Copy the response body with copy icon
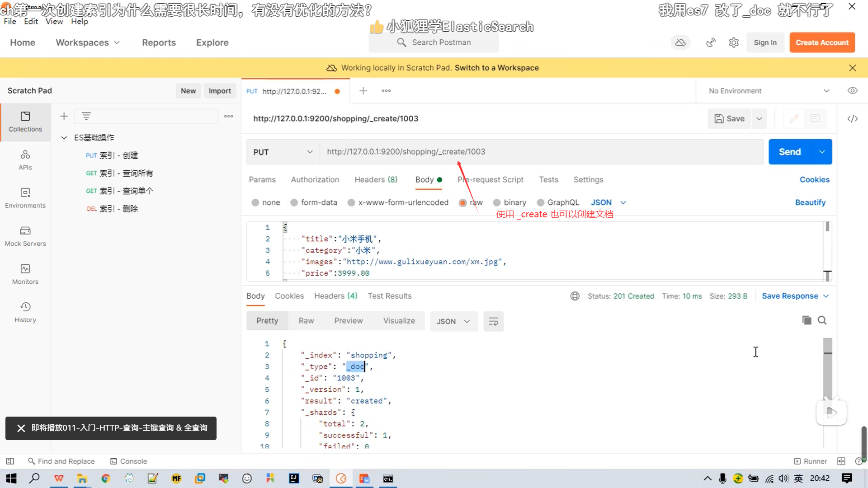 click(807, 320)
